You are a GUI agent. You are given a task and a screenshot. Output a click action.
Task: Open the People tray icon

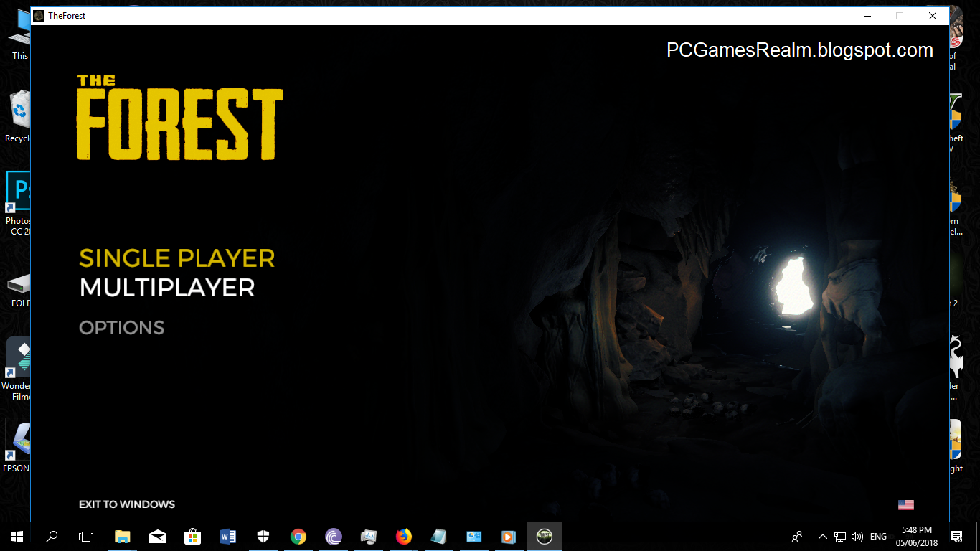tap(797, 537)
